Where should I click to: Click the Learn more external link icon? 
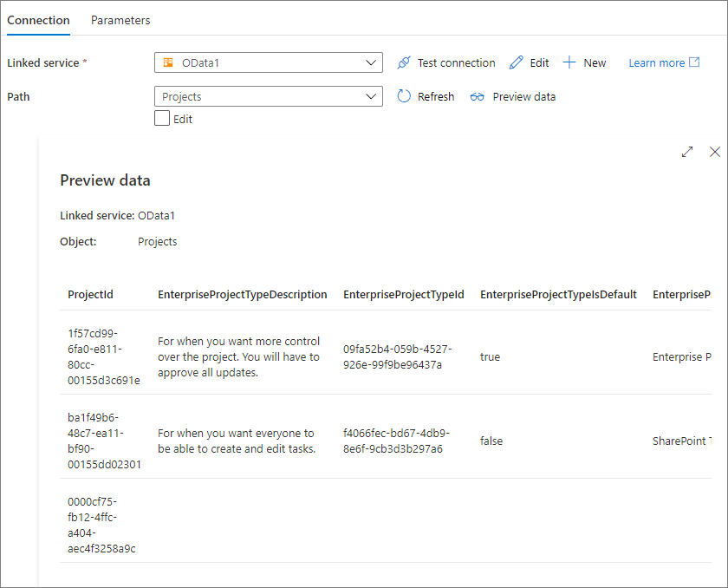tap(694, 62)
